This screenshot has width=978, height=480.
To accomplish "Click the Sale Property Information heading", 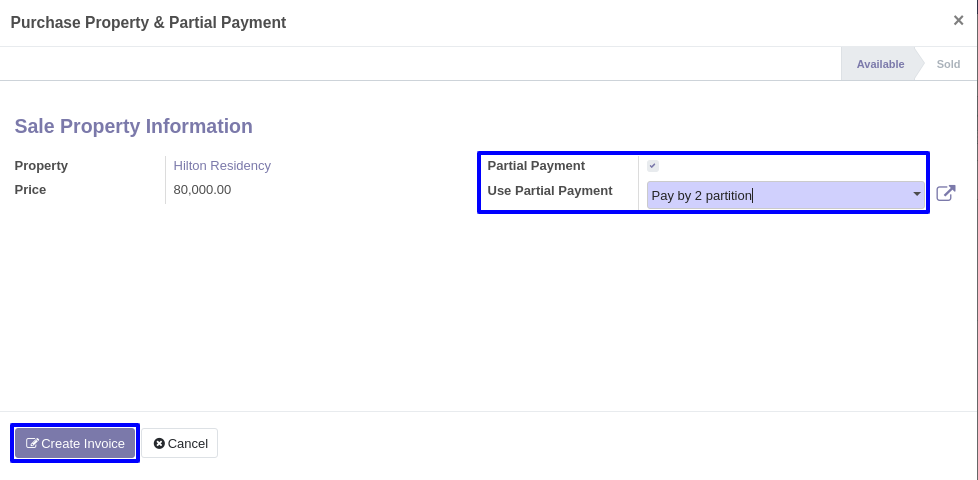I will [x=133, y=126].
